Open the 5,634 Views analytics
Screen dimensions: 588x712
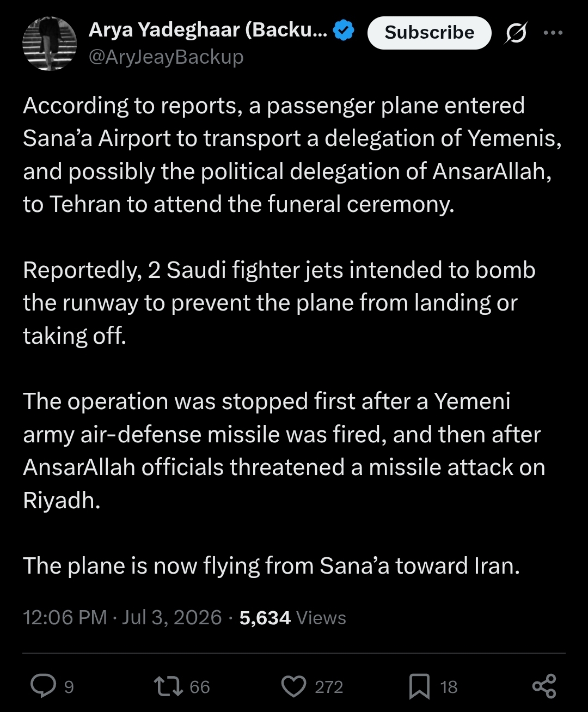point(293,618)
